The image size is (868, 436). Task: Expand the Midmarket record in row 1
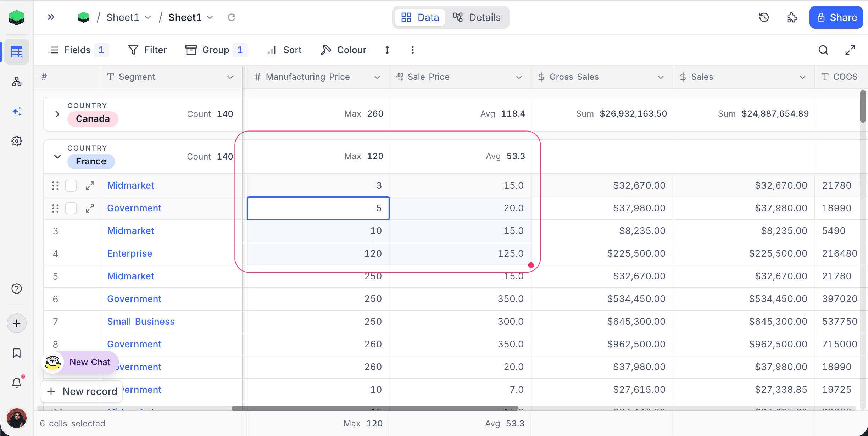(90, 185)
